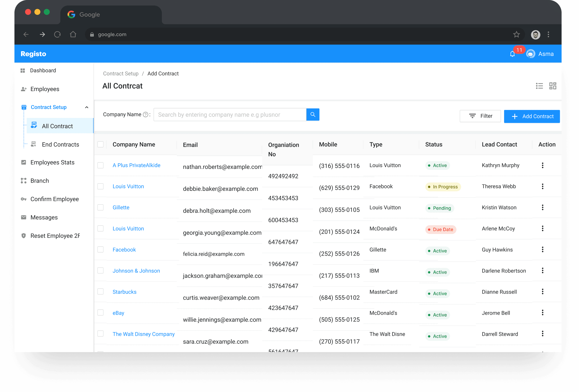Click the blue search magnifier button
This screenshot has height=392, width=579.
coord(313,114)
